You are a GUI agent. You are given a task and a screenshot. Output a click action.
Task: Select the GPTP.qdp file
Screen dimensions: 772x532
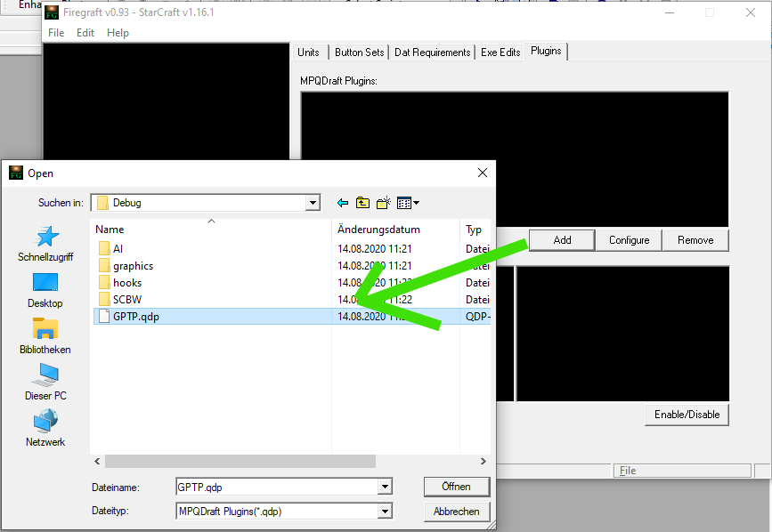point(135,316)
